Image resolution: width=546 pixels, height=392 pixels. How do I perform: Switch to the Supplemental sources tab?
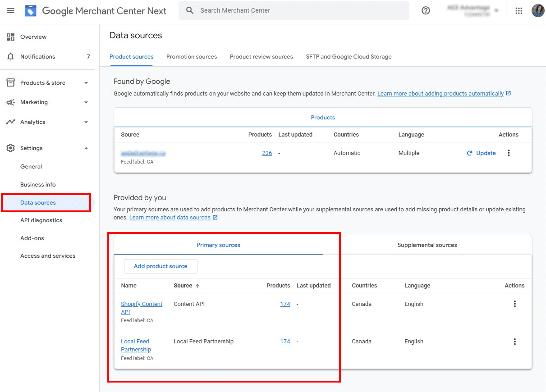point(427,245)
